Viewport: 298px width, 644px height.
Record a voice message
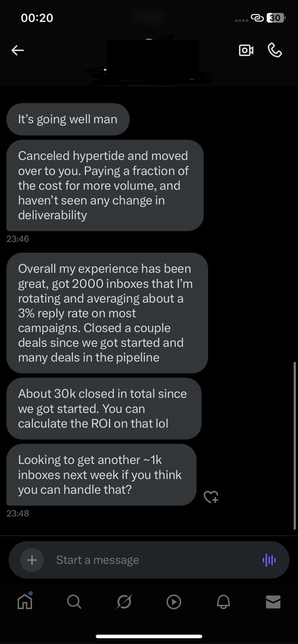[x=269, y=560]
